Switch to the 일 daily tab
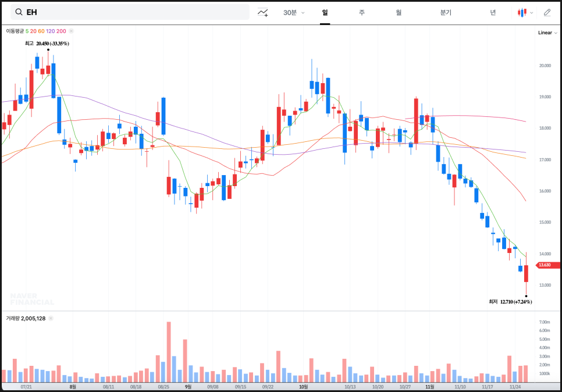The width and height of the screenshot is (562, 392). point(325,12)
